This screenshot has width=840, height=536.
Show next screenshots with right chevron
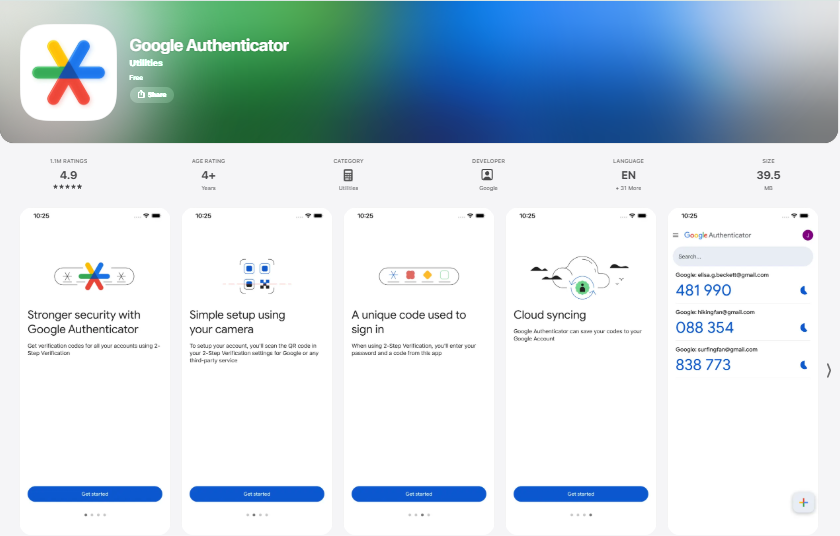click(x=828, y=371)
